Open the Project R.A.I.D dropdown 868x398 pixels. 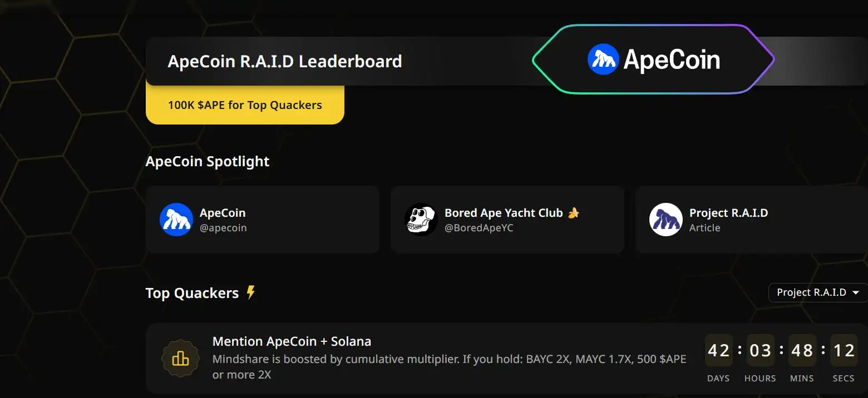pyautogui.click(x=818, y=292)
